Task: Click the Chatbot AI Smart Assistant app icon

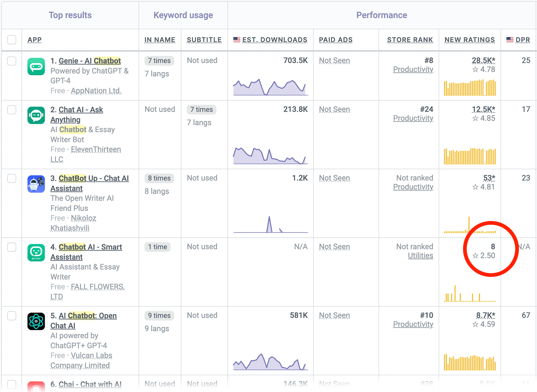Action: (x=36, y=253)
